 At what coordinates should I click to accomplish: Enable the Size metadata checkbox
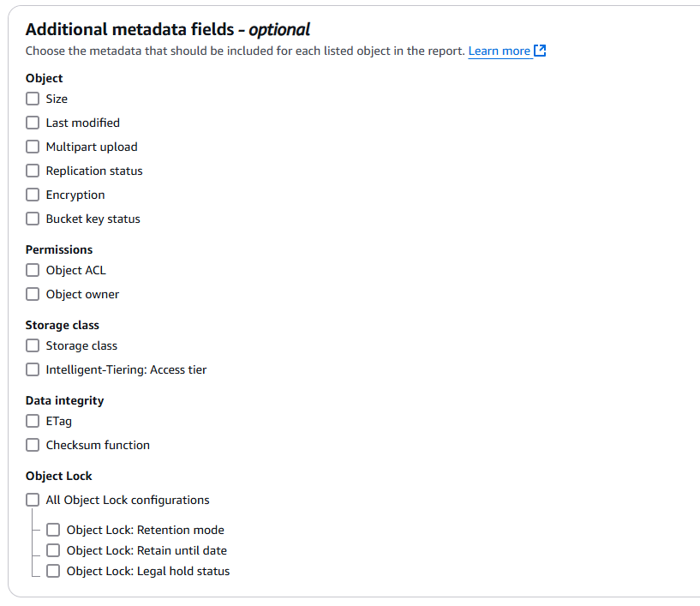coord(32,99)
